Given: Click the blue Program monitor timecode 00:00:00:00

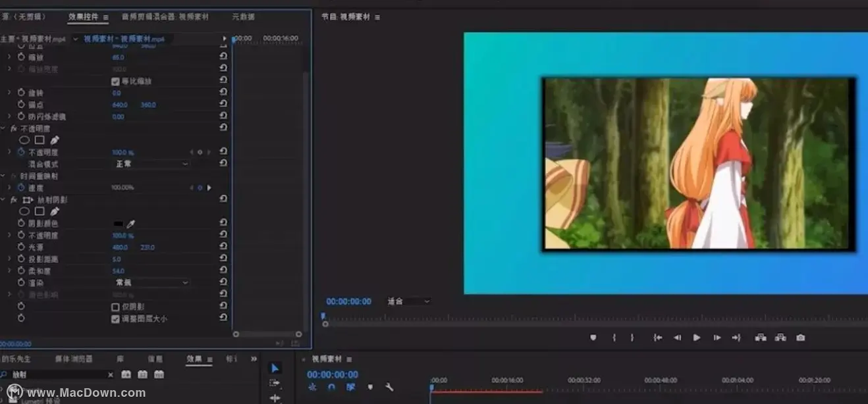Looking at the screenshot, I should click(x=349, y=301).
